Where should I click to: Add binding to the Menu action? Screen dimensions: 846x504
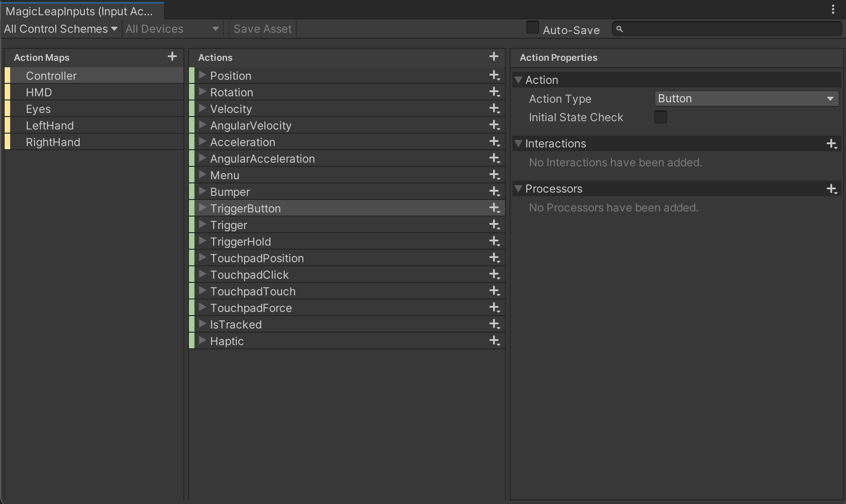coord(494,175)
